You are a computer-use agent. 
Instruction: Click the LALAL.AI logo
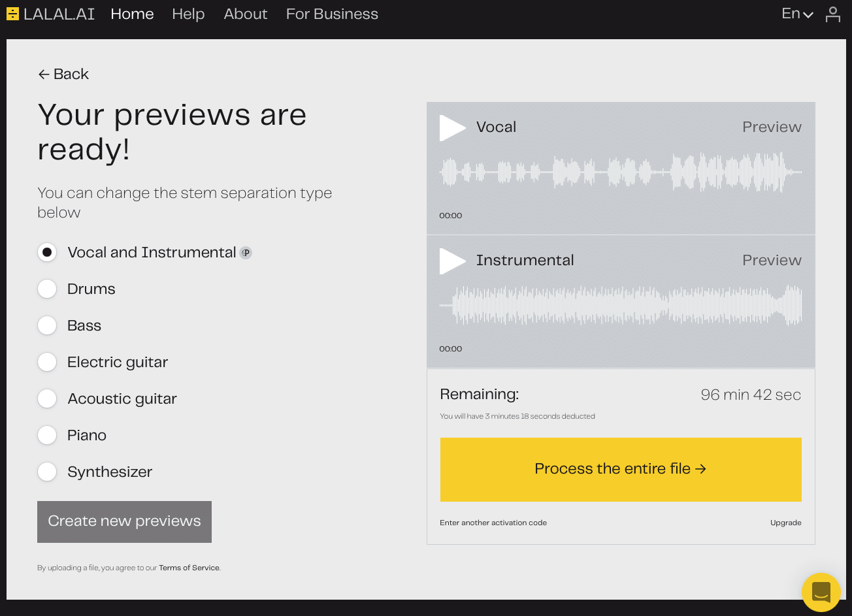[50, 14]
